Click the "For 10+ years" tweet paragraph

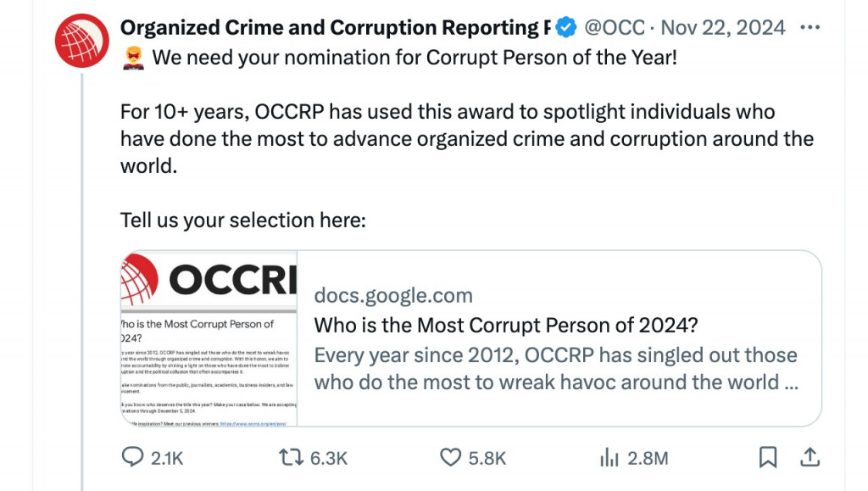pos(466,138)
